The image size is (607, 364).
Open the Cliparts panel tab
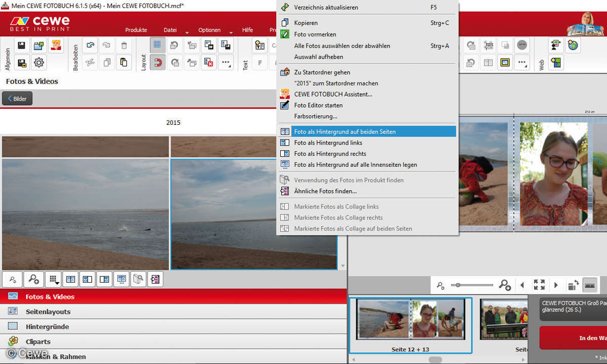(x=174, y=341)
